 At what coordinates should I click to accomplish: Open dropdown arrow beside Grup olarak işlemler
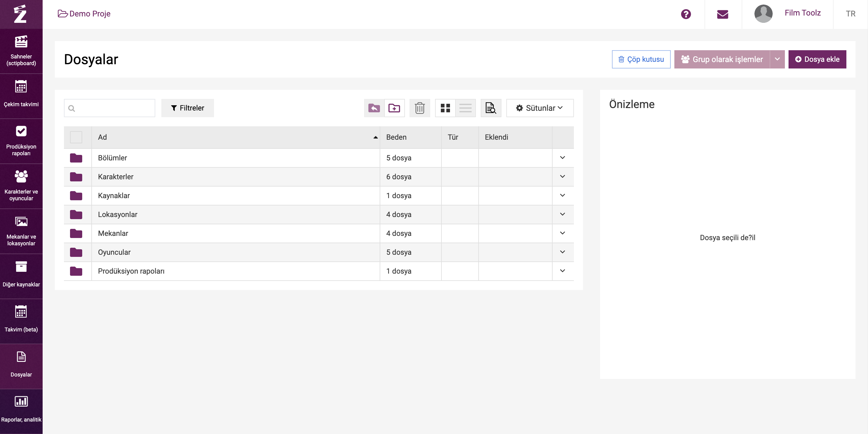coord(777,59)
